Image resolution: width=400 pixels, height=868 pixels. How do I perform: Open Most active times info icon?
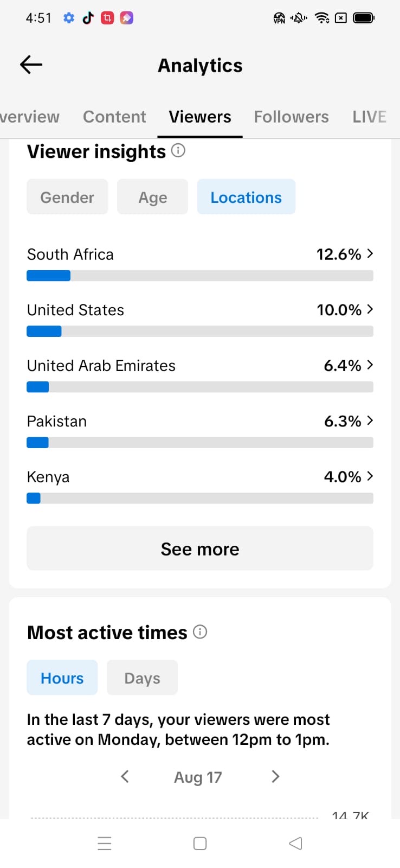(200, 631)
